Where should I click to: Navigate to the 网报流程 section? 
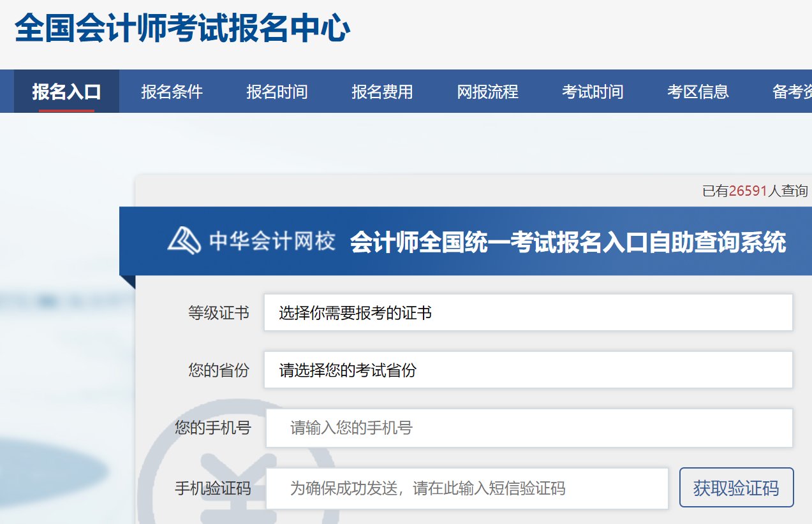coord(488,91)
